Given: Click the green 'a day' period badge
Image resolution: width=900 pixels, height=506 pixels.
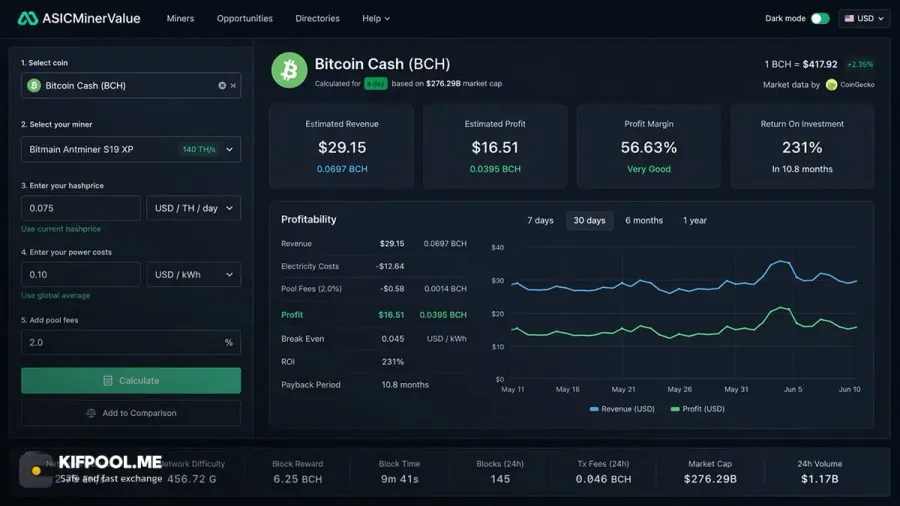Looking at the screenshot, I should 376,84.
